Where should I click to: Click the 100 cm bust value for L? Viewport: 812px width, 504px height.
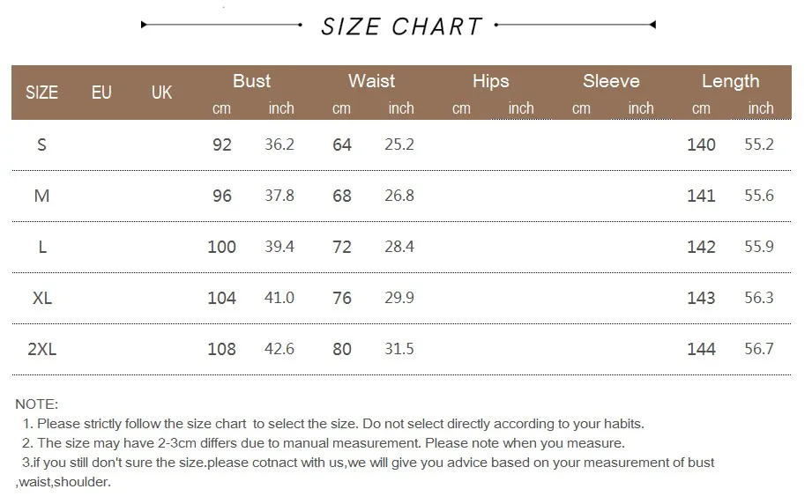(221, 247)
